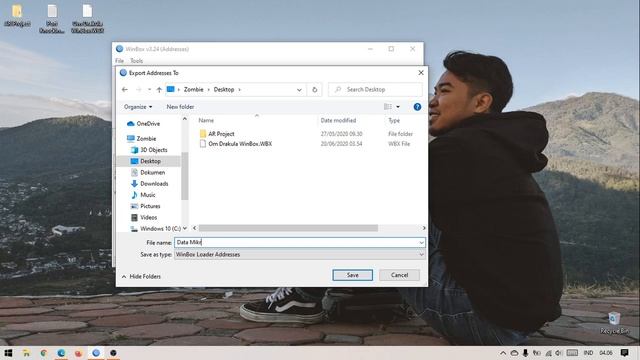Change the file view layout icon
The height and width of the screenshot is (360, 640).
[x=388, y=107]
